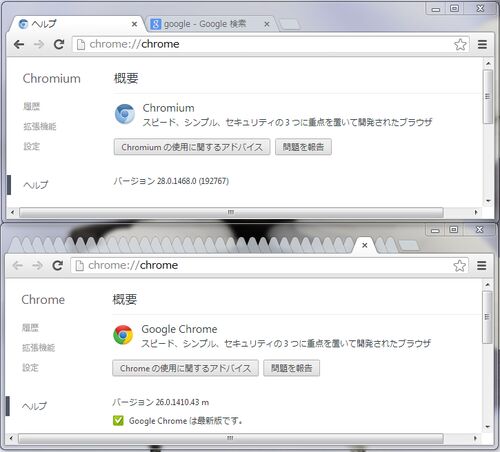Open a new tab in Chromium window
500x452 pixels.
click(289, 24)
